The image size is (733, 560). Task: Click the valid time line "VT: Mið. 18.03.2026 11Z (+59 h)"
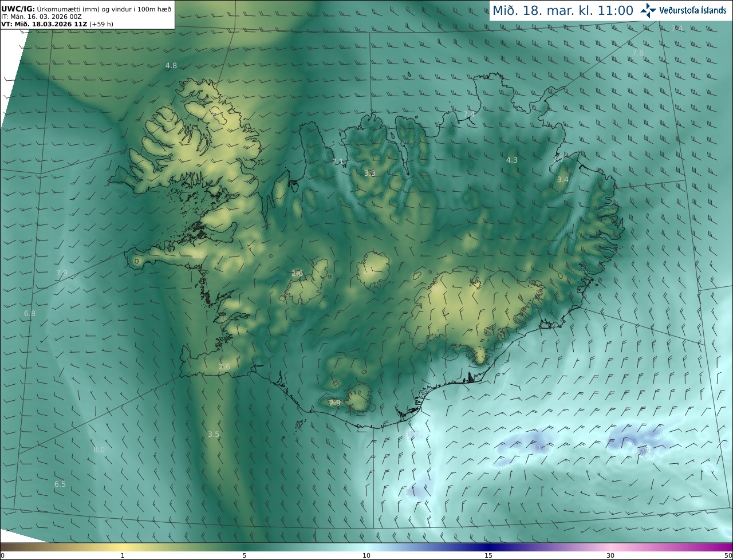(58, 24)
